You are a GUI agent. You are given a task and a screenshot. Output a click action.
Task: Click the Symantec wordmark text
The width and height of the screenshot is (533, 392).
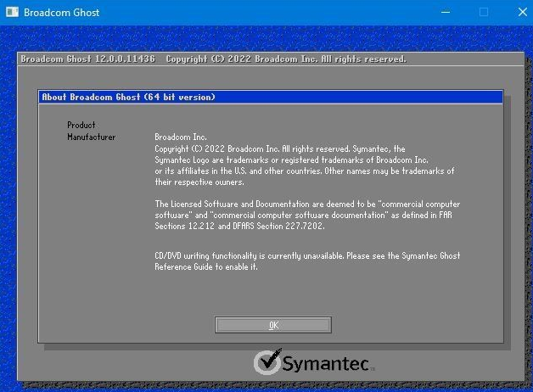[326, 364]
